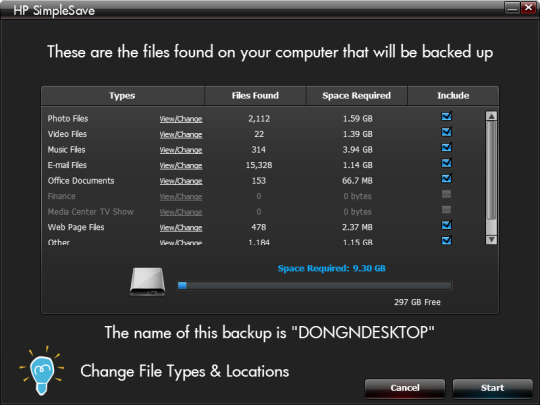
Task: Minimize the HP SimpleSave window
Action: point(512,7)
